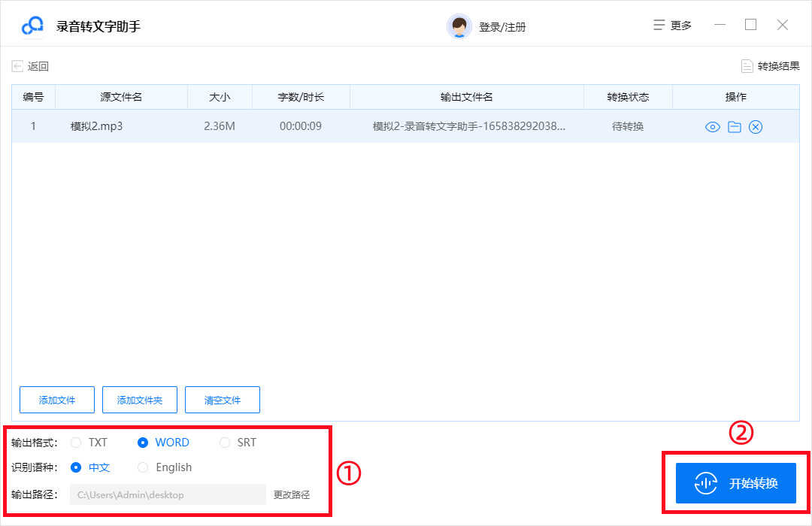Viewport: 812px width, 526px height.
Task: Click the 转换状态 column header
Action: [x=628, y=97]
